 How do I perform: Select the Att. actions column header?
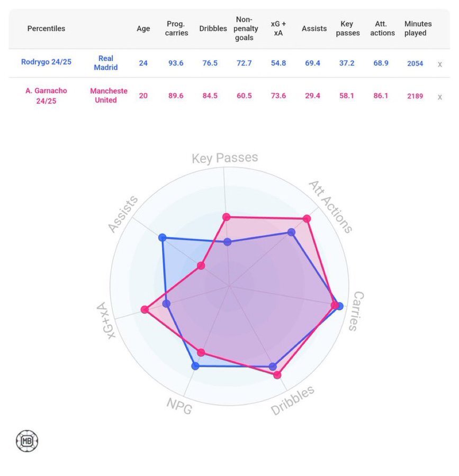coord(382,29)
